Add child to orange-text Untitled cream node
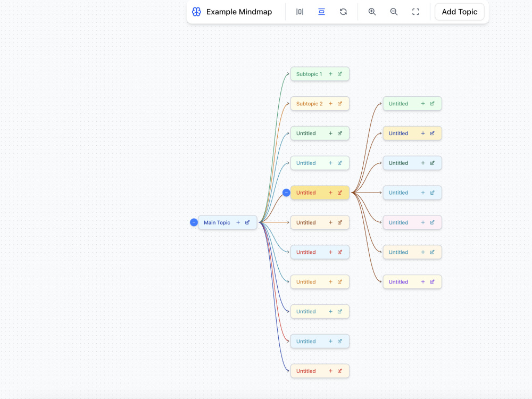The height and width of the screenshot is (399, 532). (330, 281)
